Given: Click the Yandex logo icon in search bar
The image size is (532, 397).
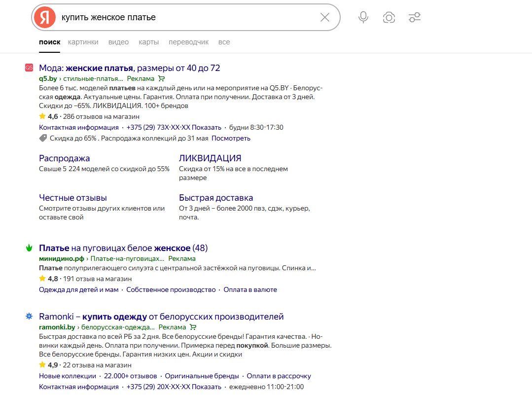Looking at the screenshot, I should click(45, 17).
